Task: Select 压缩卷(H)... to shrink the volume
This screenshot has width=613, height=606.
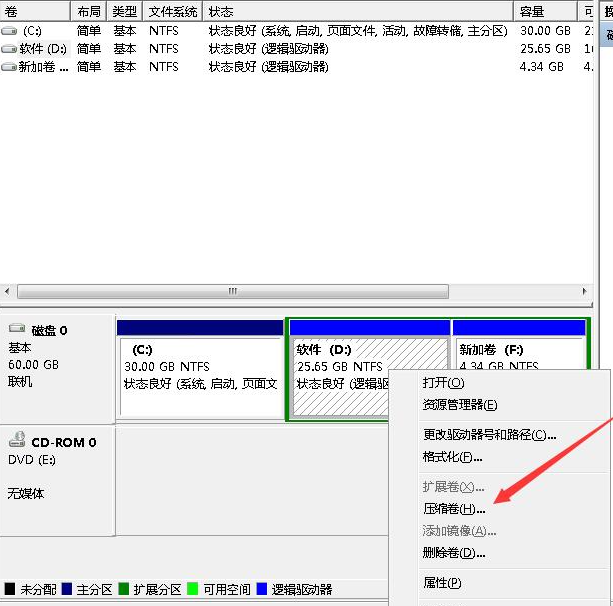Action: [454, 508]
